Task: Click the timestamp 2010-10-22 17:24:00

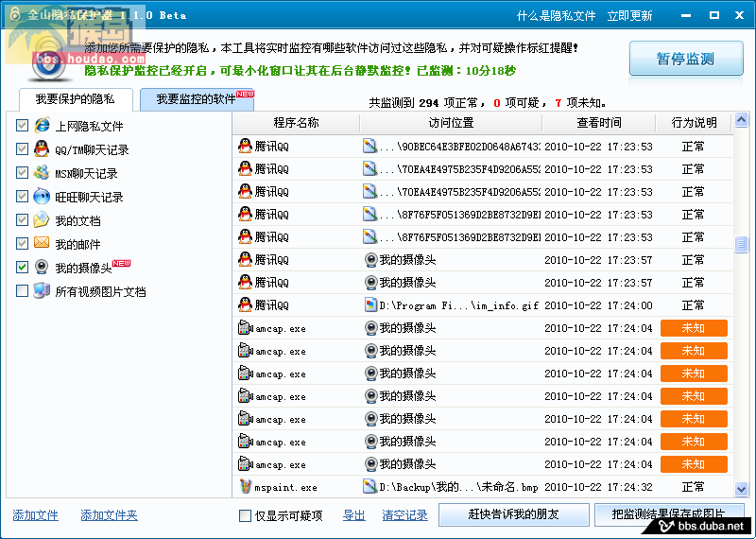Action: 598,305
